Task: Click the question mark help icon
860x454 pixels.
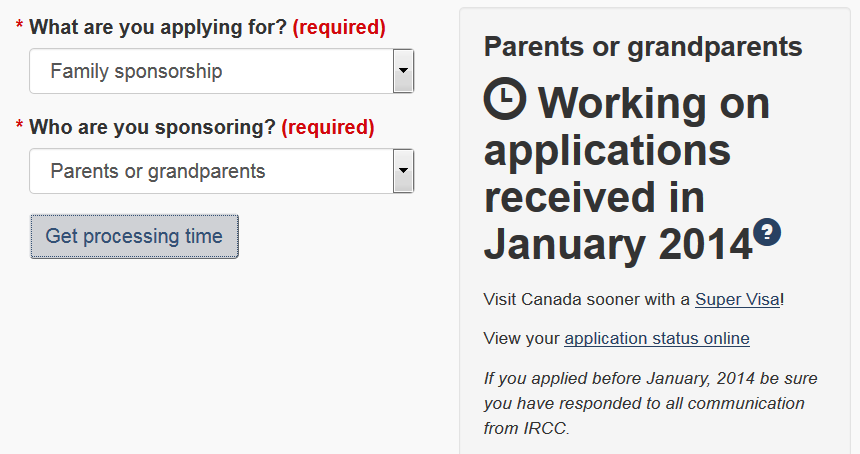Action: point(767,232)
